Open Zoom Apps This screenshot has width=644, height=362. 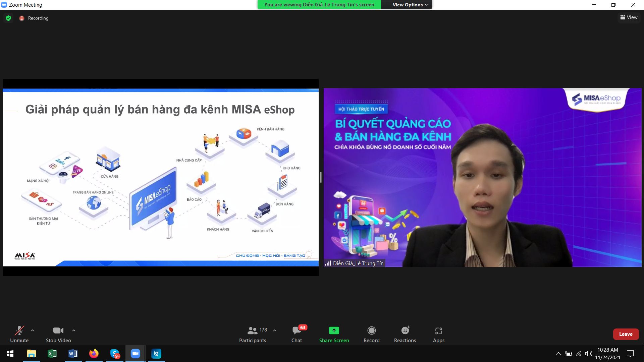(x=438, y=334)
